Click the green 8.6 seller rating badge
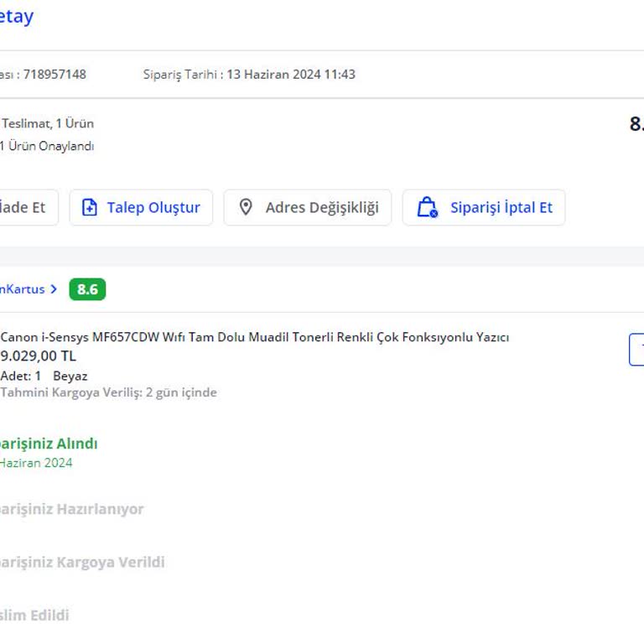644x644 pixels. pos(87,289)
